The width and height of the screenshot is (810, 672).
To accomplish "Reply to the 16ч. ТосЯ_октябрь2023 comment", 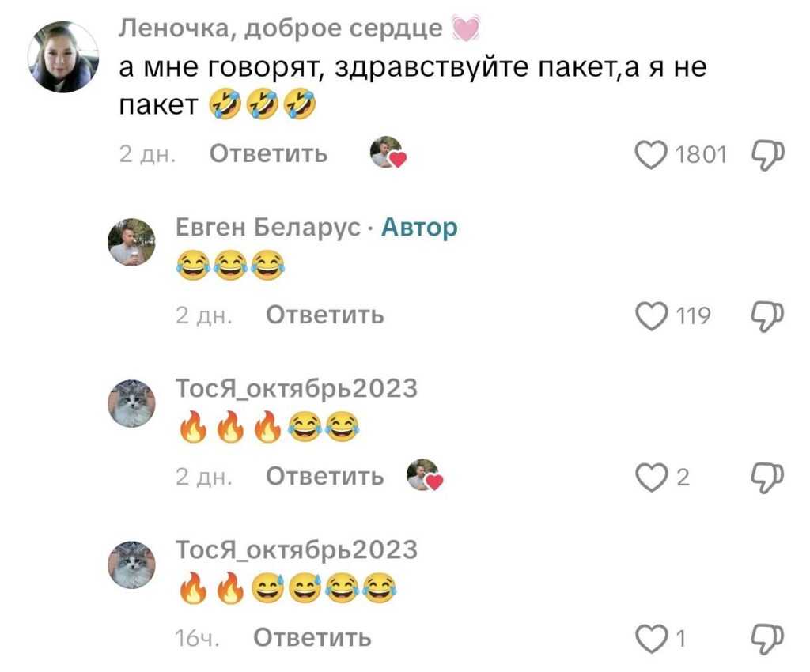I will (312, 637).
